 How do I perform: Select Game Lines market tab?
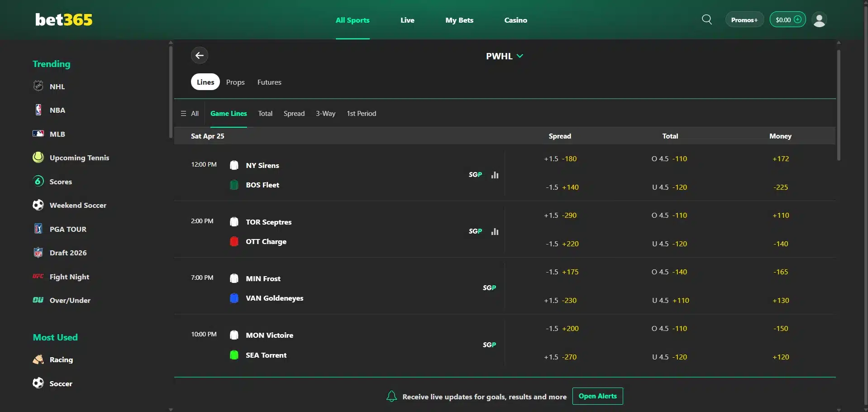click(229, 113)
